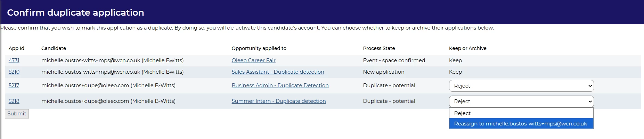Select Reassign to michelle.bustos-witts+mps@wcn.co.uk option
The height and width of the screenshot is (139, 644).
pos(521,124)
